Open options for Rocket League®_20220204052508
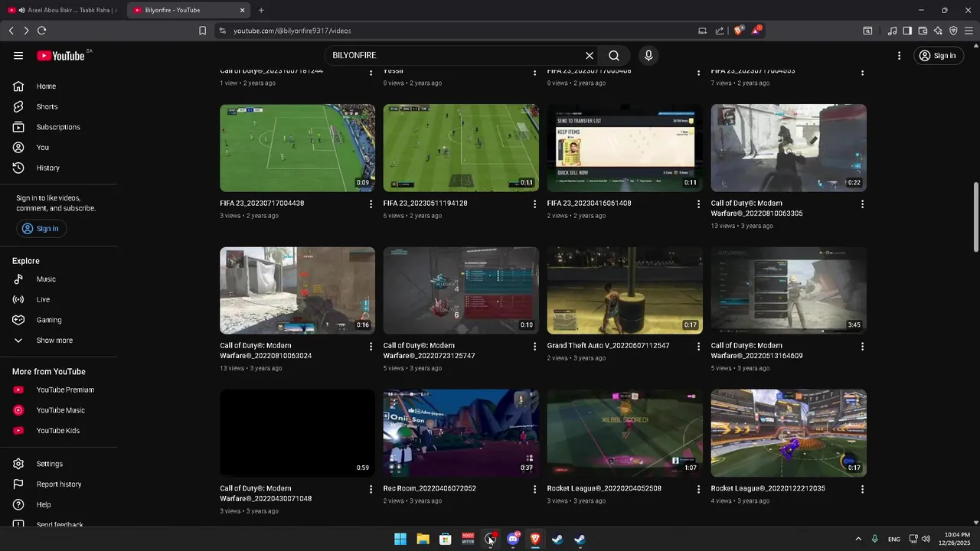This screenshot has width=980, height=551. coord(698,489)
